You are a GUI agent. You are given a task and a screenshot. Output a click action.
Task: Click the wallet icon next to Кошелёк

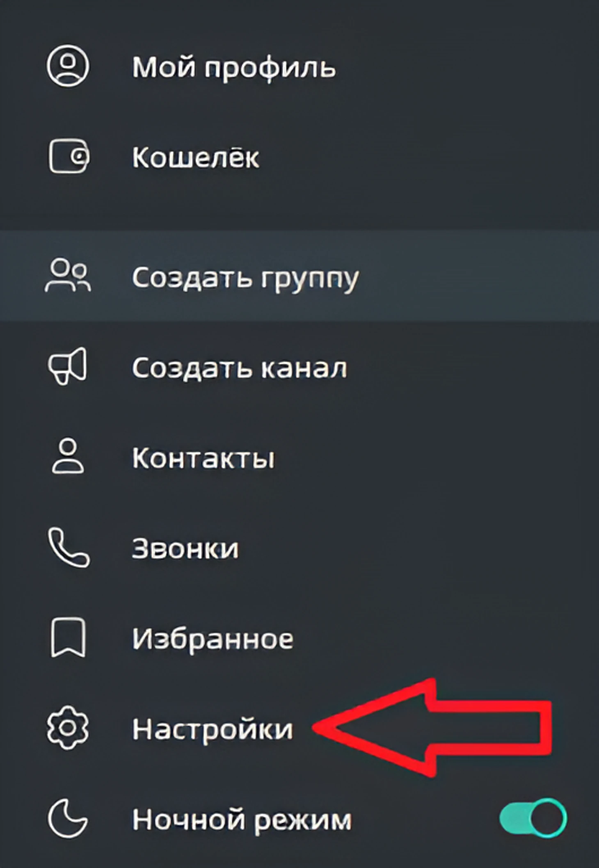[69, 156]
